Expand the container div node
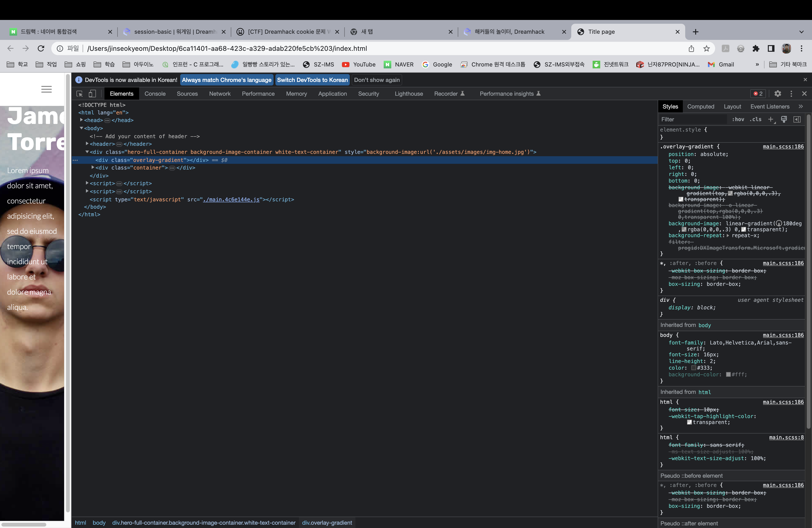The image size is (812, 528). pos(92,167)
